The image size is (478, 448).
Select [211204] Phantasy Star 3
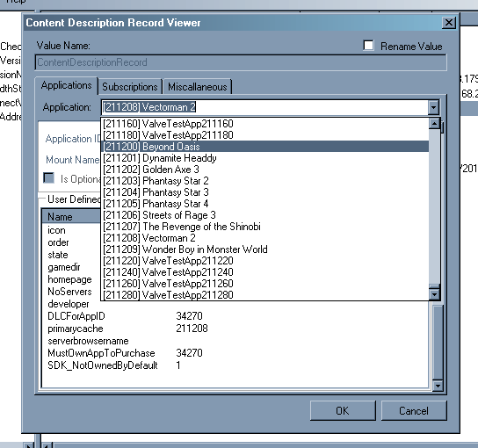coord(264,192)
